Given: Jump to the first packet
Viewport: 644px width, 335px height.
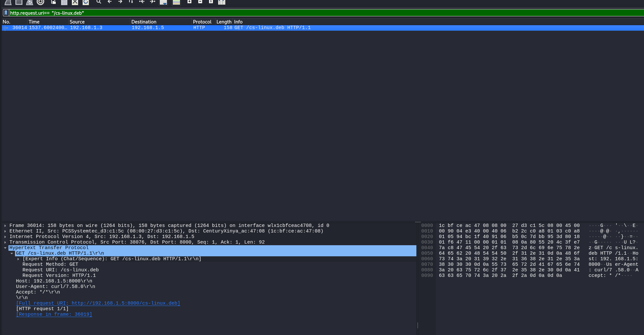Looking at the screenshot, I should click(x=142, y=2).
